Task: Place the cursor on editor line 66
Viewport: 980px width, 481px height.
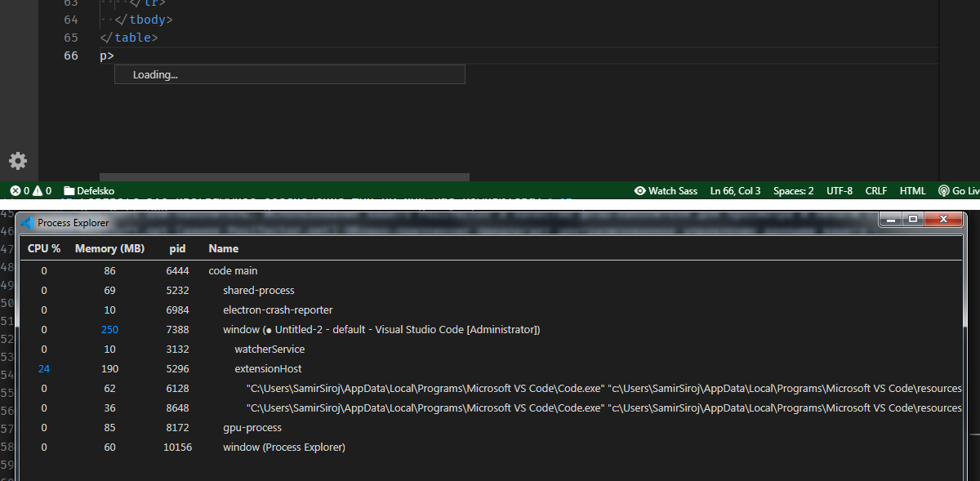Action: pyautogui.click(x=519, y=56)
